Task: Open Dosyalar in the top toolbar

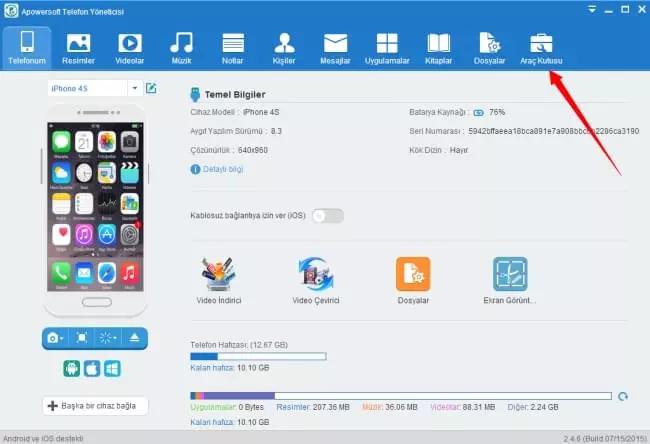Action: click(490, 48)
